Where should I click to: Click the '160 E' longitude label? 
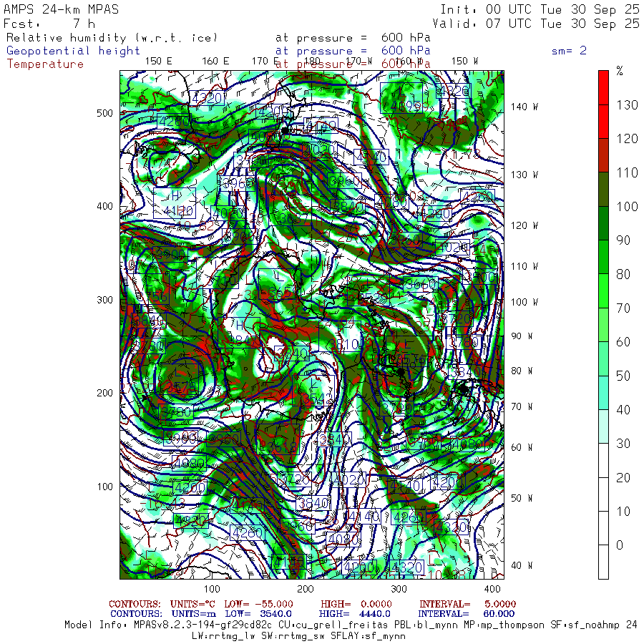point(215,61)
